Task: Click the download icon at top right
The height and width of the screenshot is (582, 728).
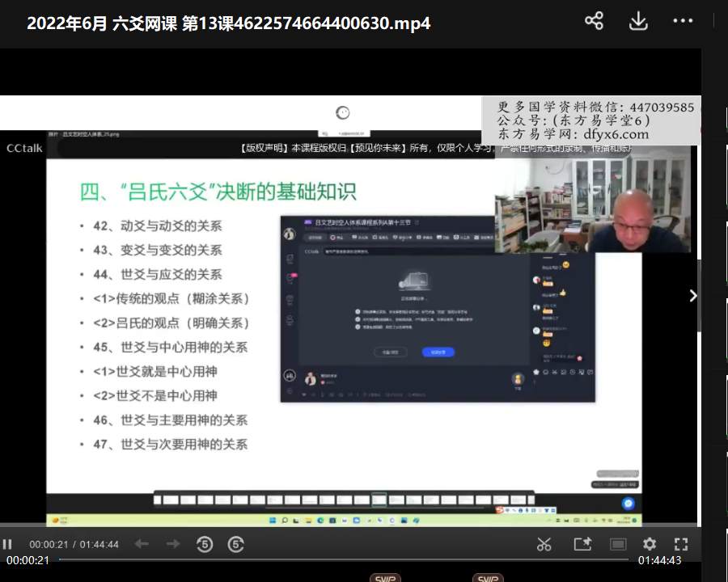Action: (x=638, y=22)
